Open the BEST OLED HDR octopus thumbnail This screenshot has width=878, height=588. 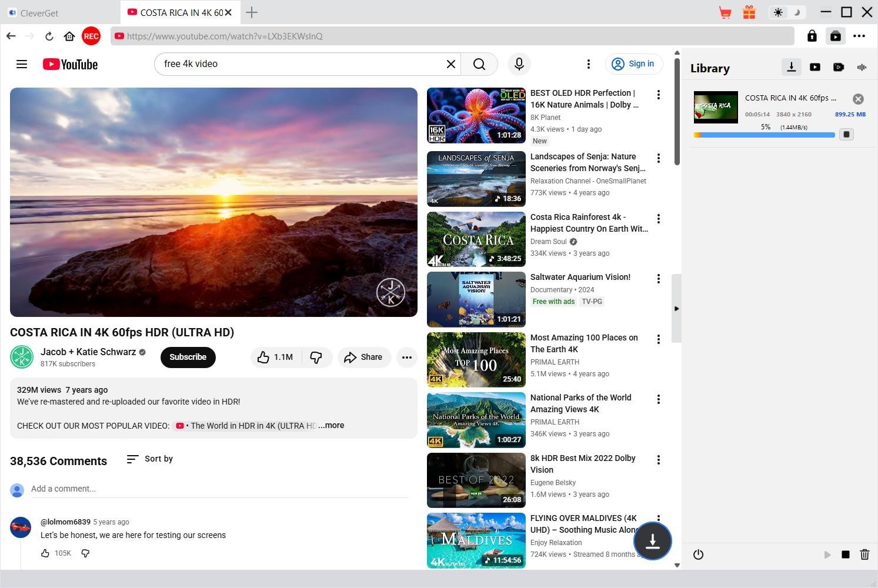pos(476,116)
